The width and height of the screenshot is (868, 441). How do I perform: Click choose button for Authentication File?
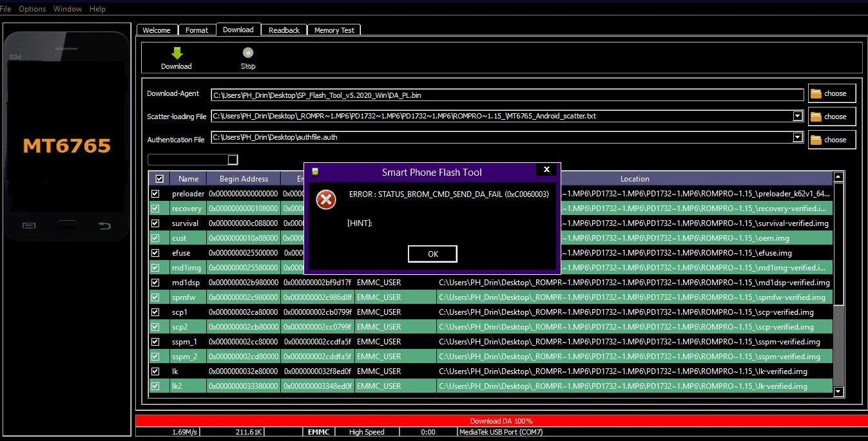click(832, 140)
